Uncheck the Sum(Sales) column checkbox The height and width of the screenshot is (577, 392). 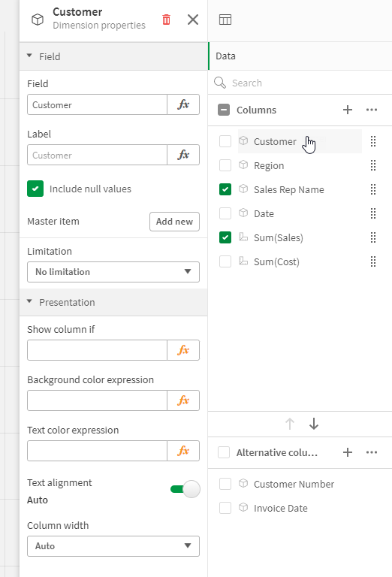(225, 237)
